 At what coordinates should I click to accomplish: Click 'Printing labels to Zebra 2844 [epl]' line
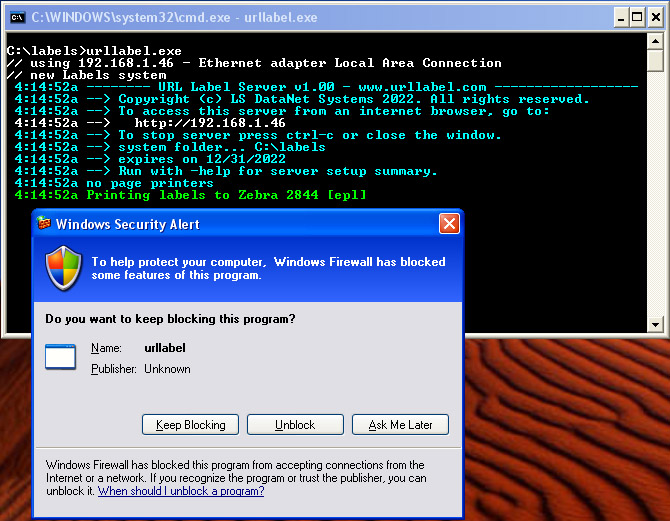click(191, 195)
